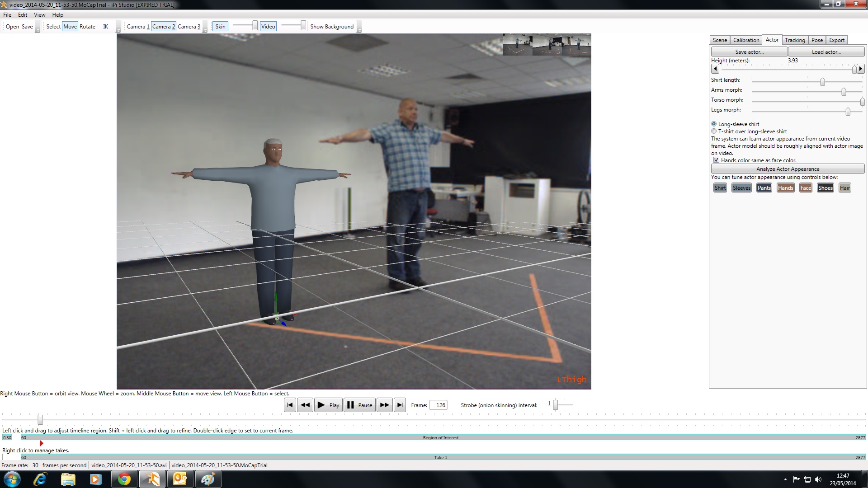Click the height increase right arrow

(861, 69)
